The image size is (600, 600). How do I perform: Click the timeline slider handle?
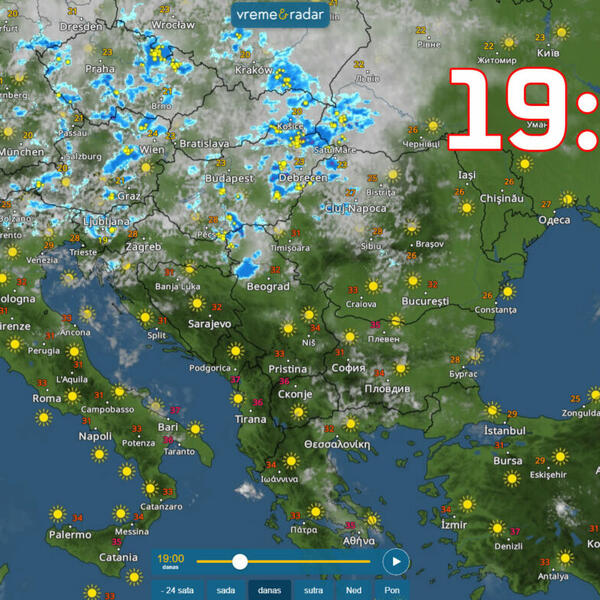(239, 562)
